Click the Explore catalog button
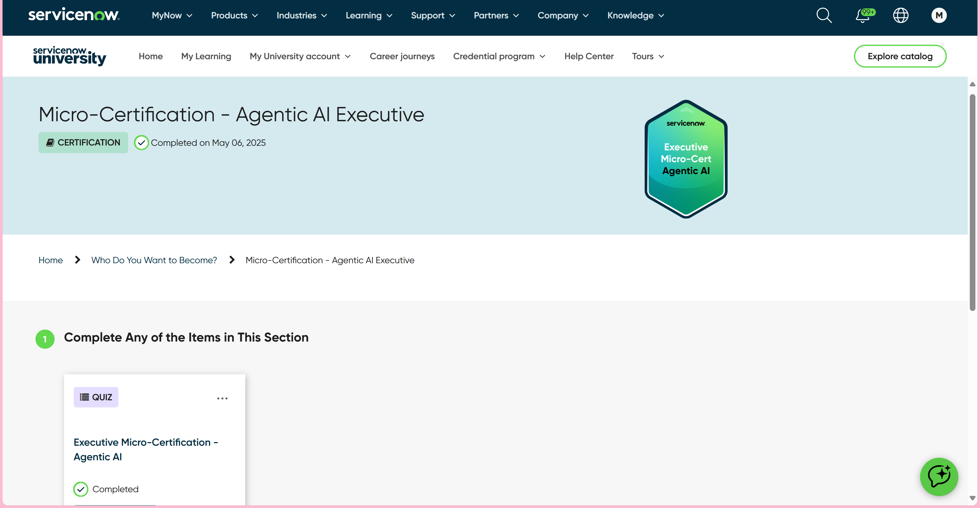 click(x=900, y=56)
